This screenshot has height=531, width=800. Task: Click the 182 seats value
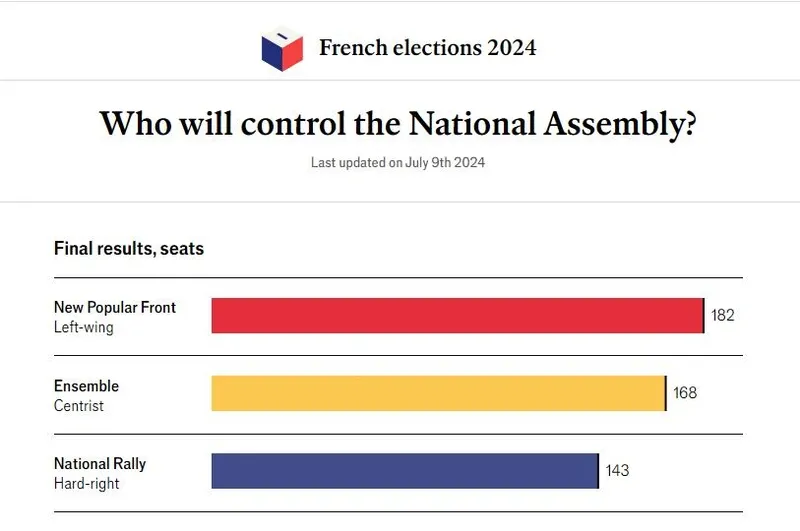[723, 316]
